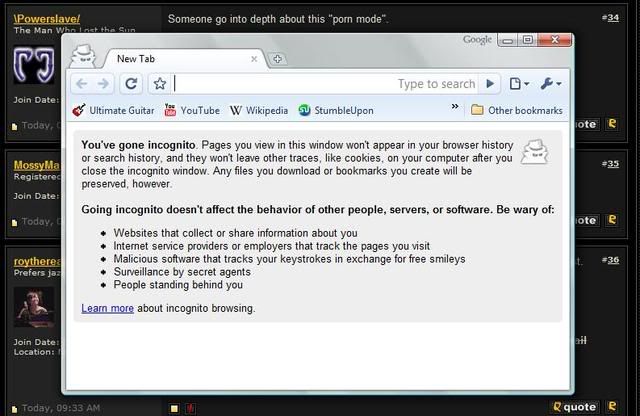The image size is (640, 416).
Task: Bookmark this page with the star
Action: pos(160,84)
